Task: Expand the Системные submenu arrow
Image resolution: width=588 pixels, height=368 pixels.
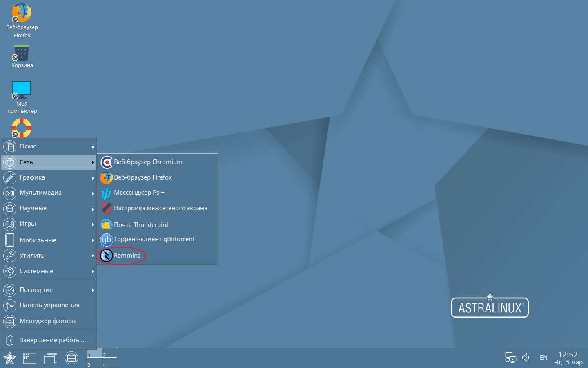Action: click(93, 272)
